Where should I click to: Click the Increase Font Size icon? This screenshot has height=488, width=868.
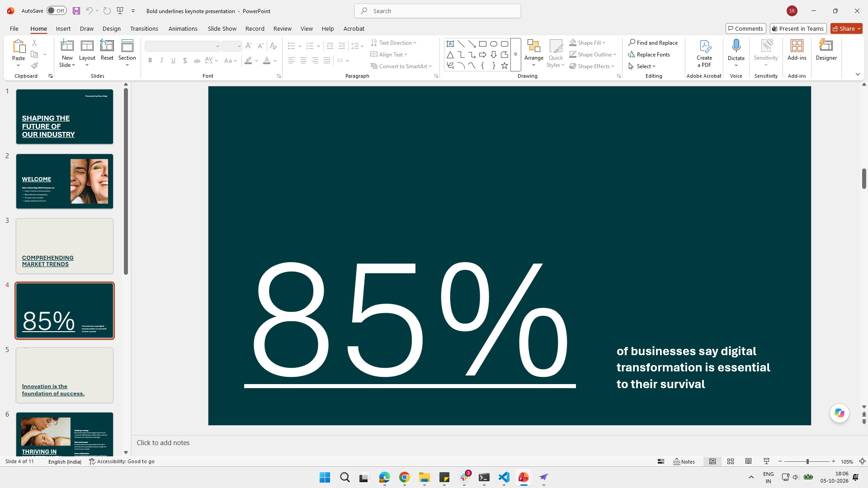(x=249, y=46)
